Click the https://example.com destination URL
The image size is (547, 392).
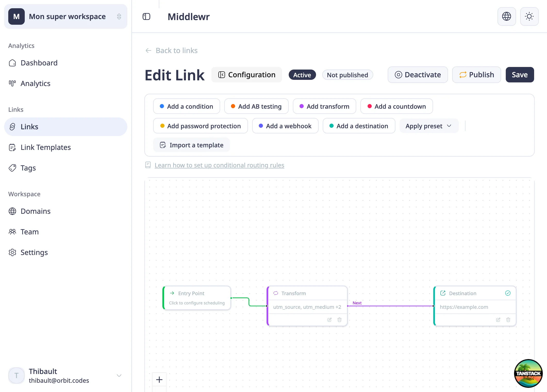coord(464,307)
